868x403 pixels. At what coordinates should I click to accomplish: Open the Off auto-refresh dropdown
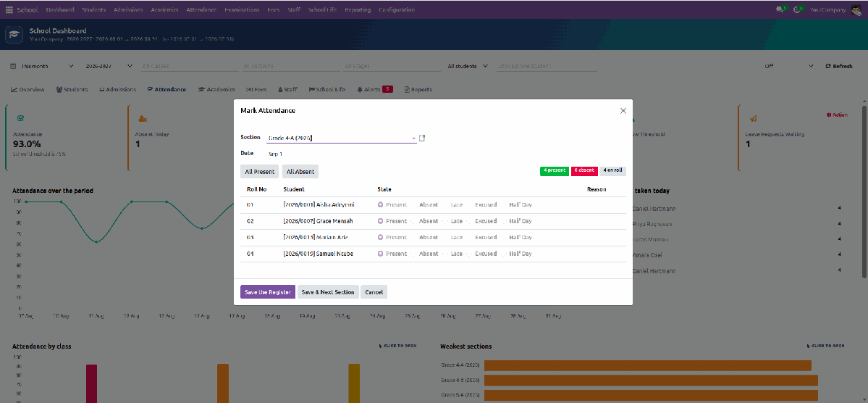(789, 66)
